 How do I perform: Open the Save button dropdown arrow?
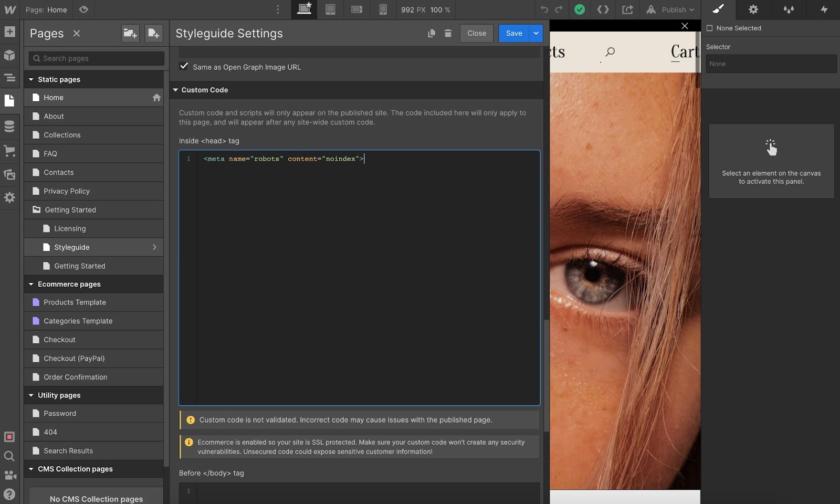pyautogui.click(x=536, y=34)
